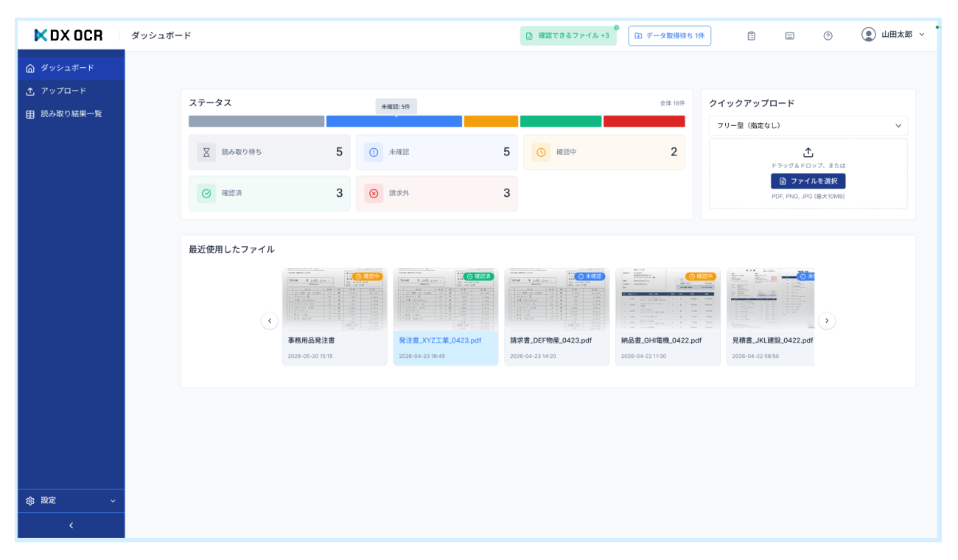Click the hourglass icon for 読み取り待ち
Image resolution: width=958 pixels, height=560 pixels.
(x=206, y=152)
